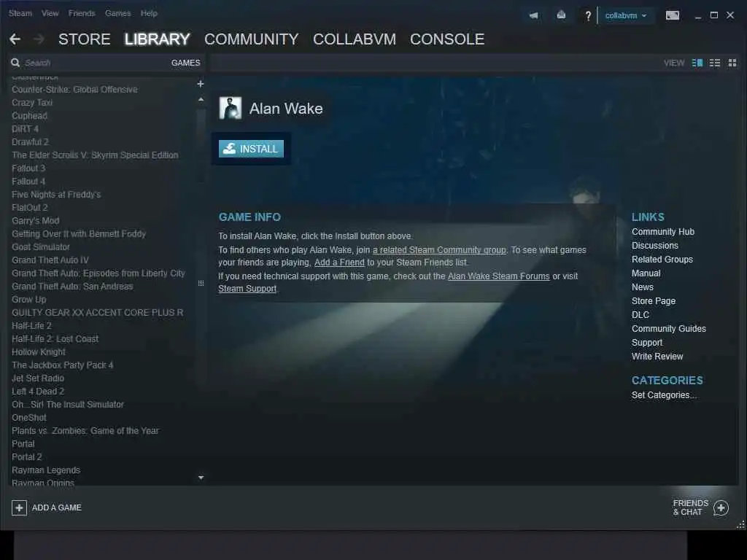Open the Alan Wake Steam Forums link
Screen dimensions: 747x560
(498, 276)
